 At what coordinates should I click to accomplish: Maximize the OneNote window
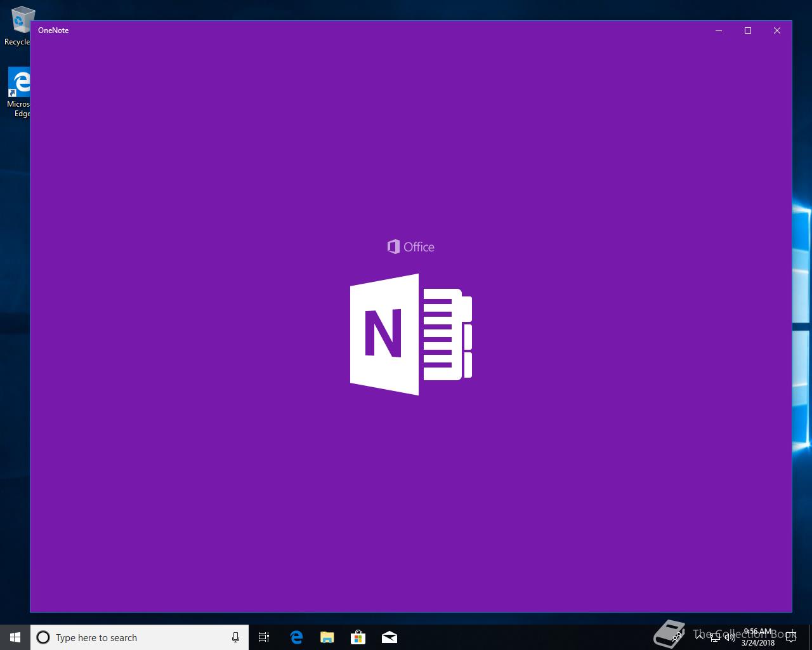tap(748, 30)
